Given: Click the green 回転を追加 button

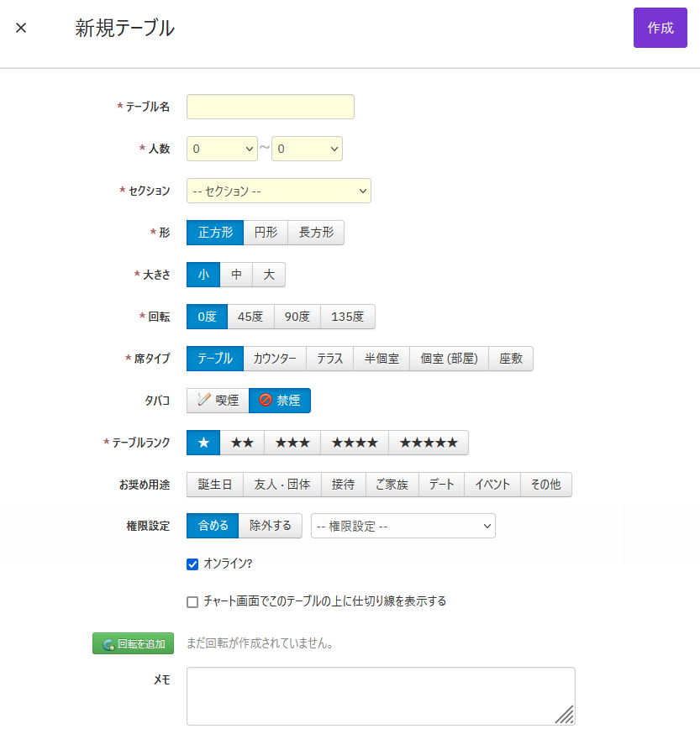Looking at the screenshot, I should (133, 643).
